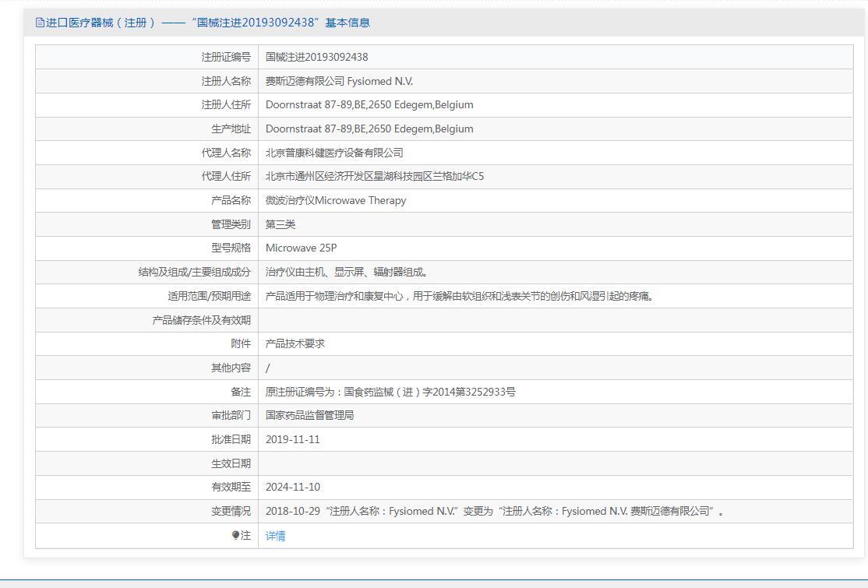Click the 变更情况 label

tap(231, 511)
